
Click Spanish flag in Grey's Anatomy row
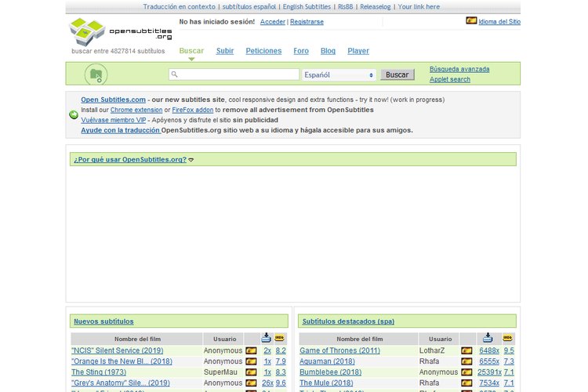251,383
